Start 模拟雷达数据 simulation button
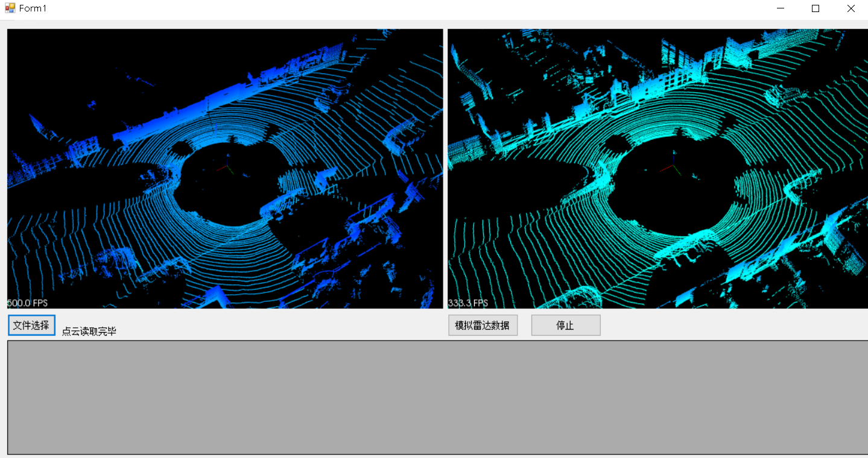The width and height of the screenshot is (868, 458). (x=483, y=325)
